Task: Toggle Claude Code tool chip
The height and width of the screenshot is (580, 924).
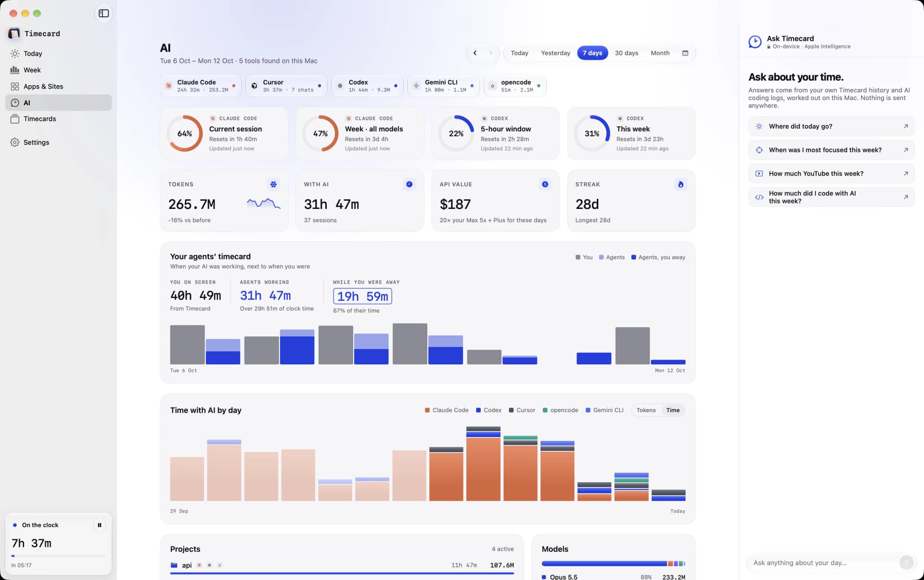Action: (201, 86)
